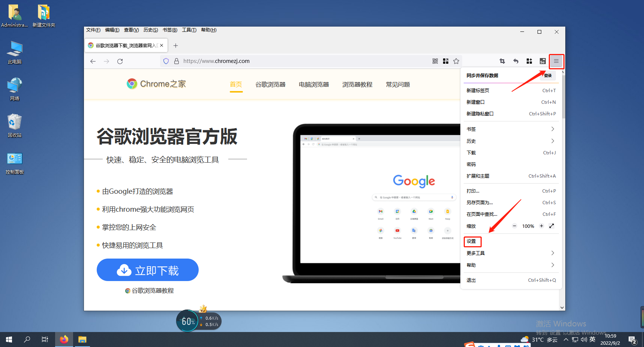Screen dimensions: 644x347
Task: Open 下载 from the menu
Action: 511,153
